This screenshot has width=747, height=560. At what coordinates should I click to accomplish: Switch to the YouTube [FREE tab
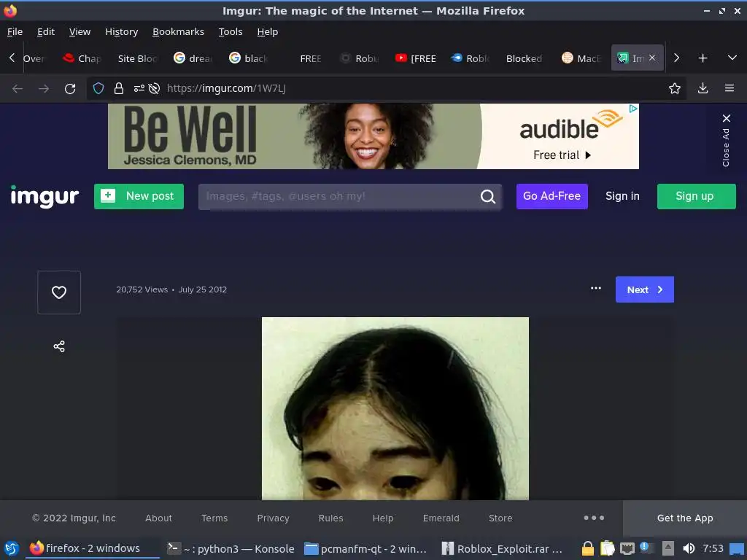click(x=415, y=58)
